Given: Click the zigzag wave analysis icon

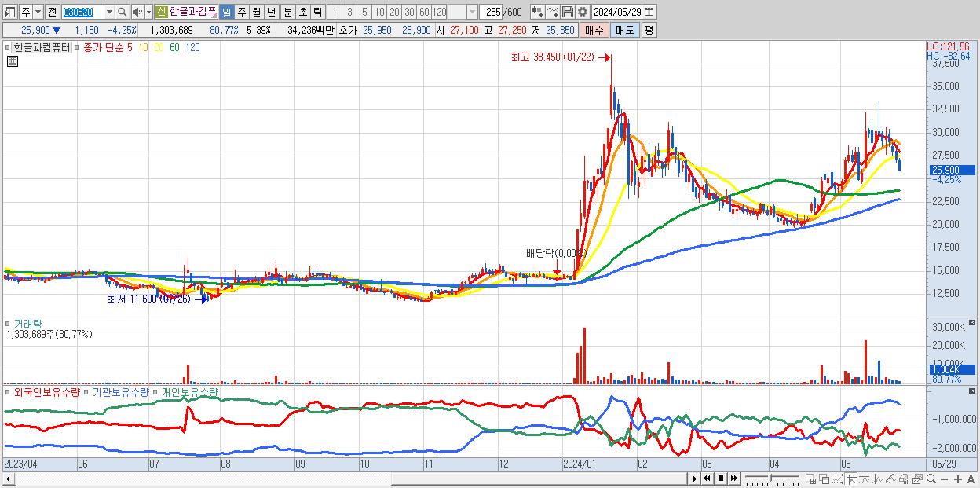Looking at the screenshot, I should 878,479.
